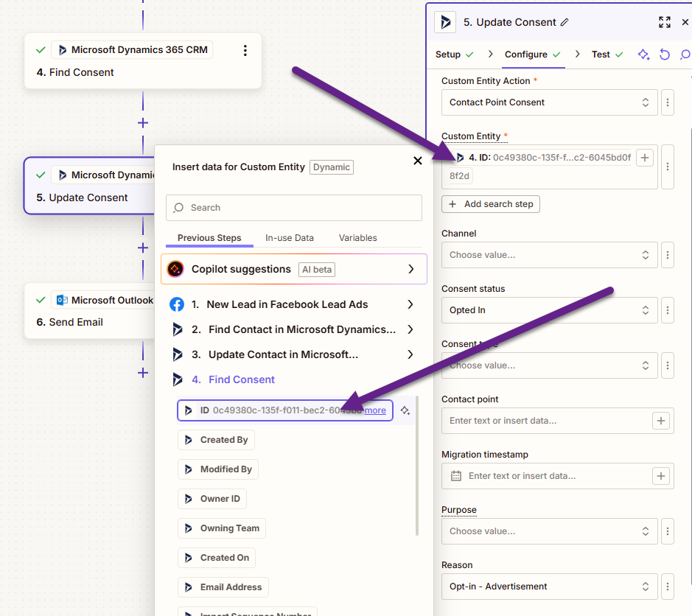692x616 pixels.
Task: Click the Add search step button
Action: [x=491, y=204]
